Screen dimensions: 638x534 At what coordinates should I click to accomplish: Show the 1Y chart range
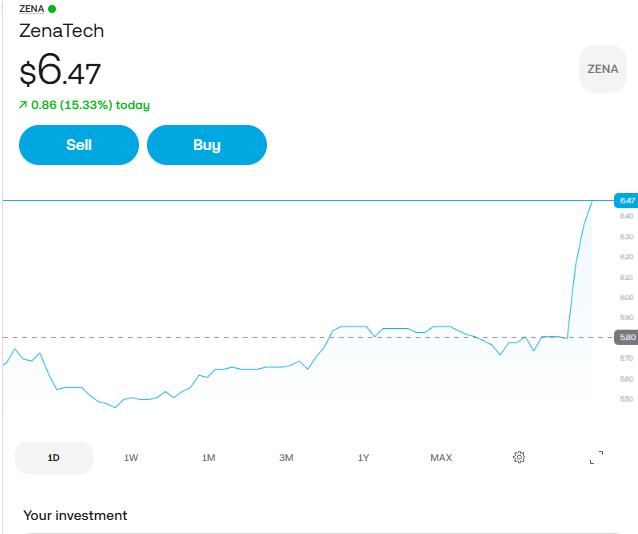tap(364, 457)
